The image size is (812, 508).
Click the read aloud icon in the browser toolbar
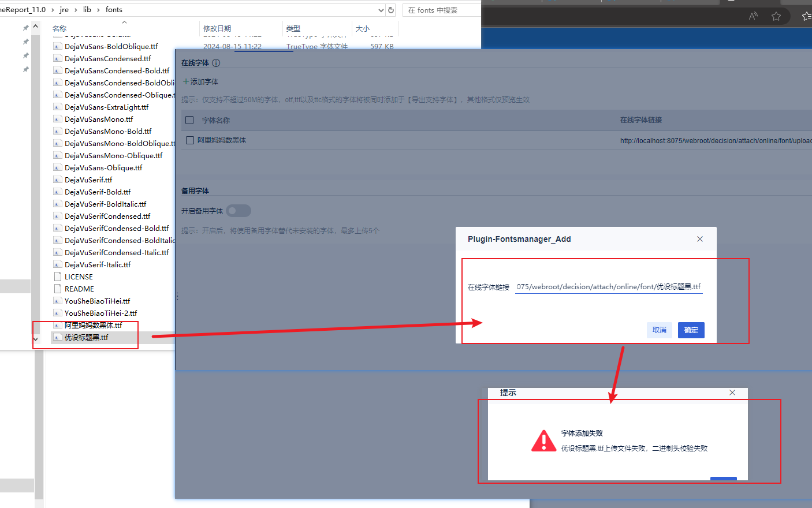[x=753, y=16]
